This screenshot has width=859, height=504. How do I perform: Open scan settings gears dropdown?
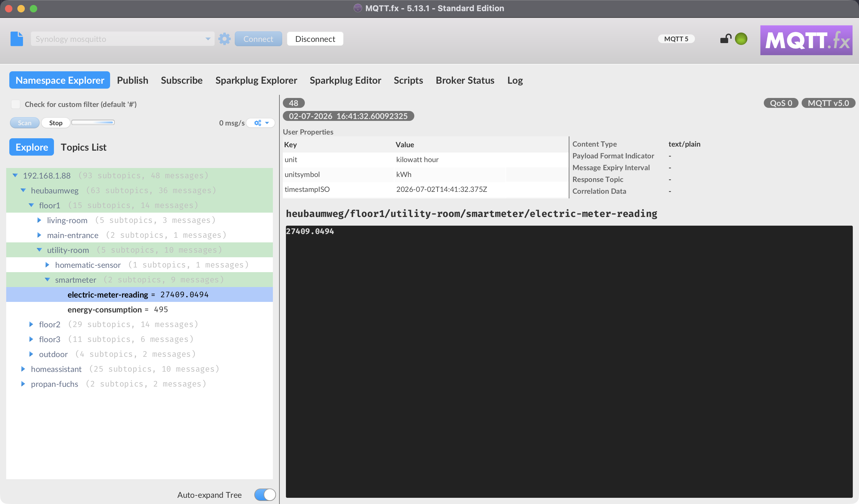(261, 123)
